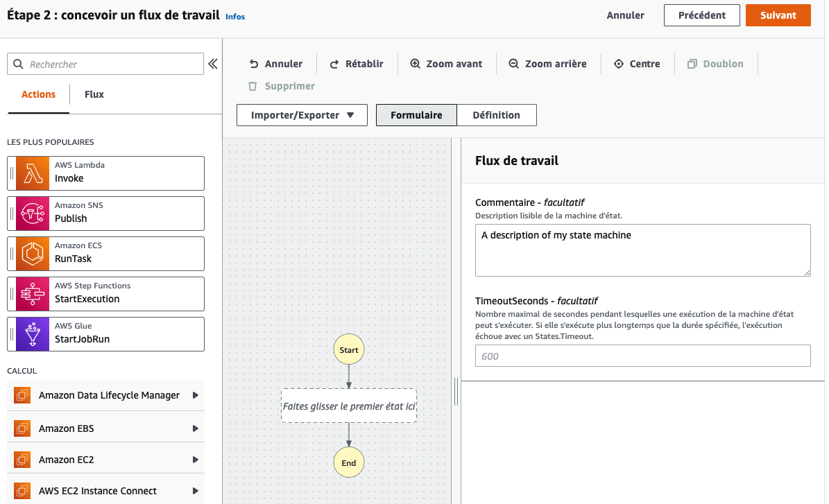829x504 pixels.
Task: Click the drag handle of Amazon ECS RunTask
Action: point(12,254)
